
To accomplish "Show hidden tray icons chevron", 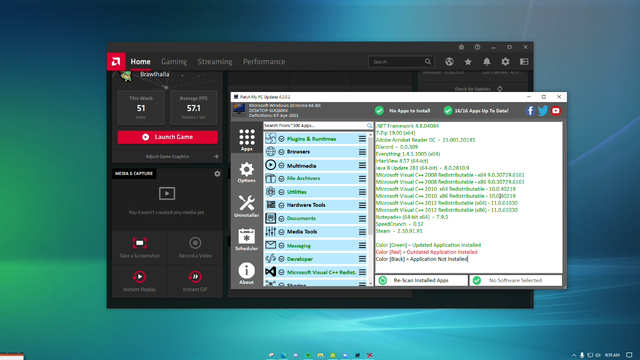I will click(x=574, y=355).
